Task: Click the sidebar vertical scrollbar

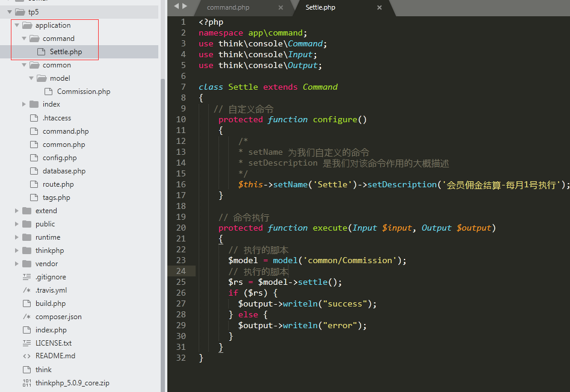Action: 163,235
